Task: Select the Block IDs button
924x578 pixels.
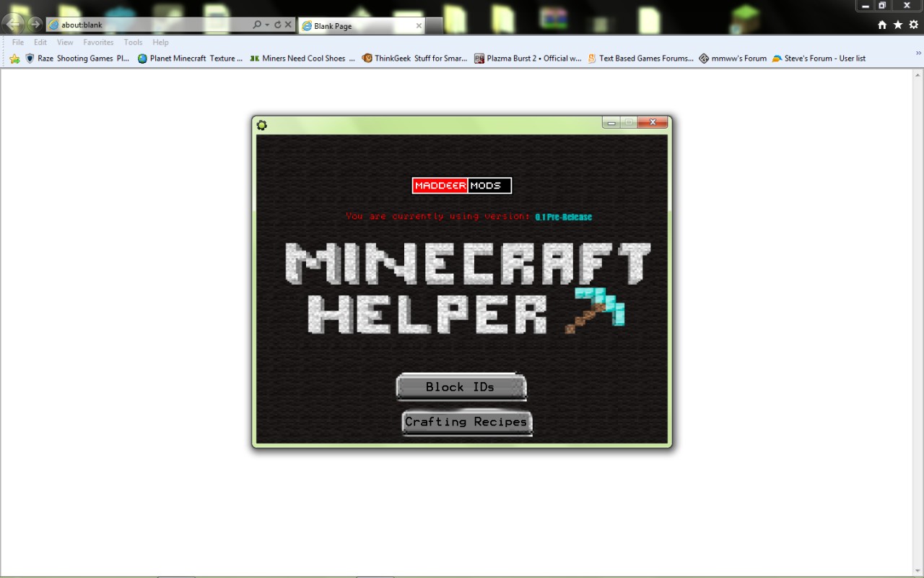Action: (461, 387)
